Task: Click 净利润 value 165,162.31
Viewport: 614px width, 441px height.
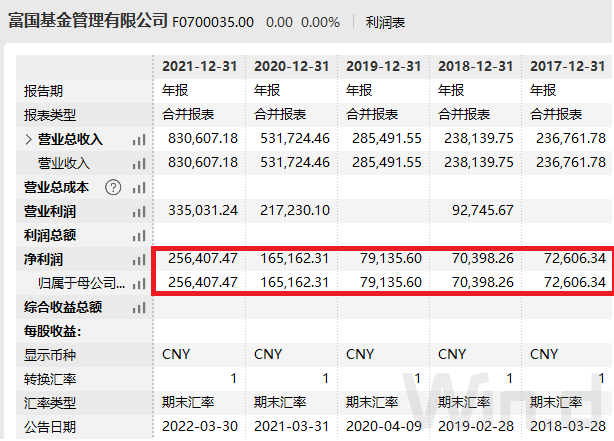Action: coord(295,258)
